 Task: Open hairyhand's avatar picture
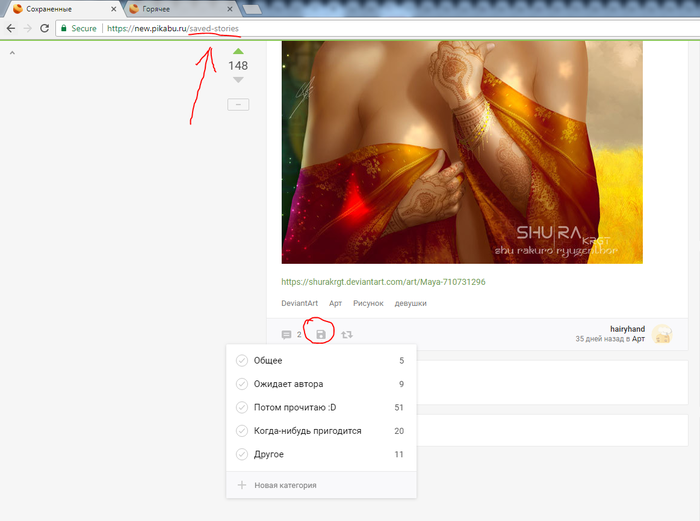click(662, 335)
